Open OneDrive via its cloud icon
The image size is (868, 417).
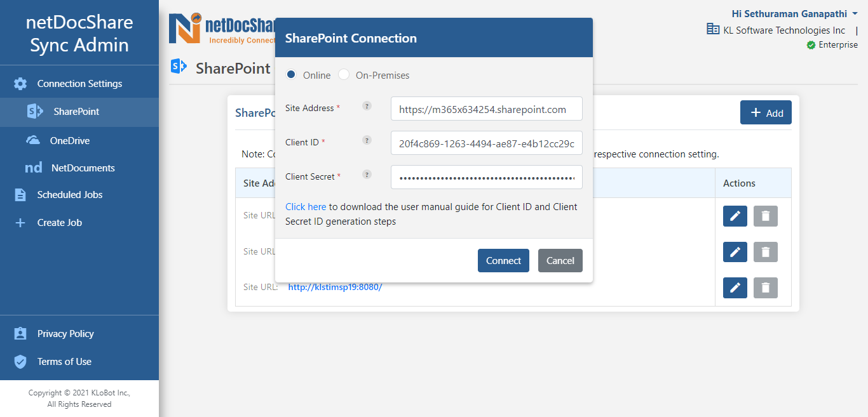click(33, 140)
